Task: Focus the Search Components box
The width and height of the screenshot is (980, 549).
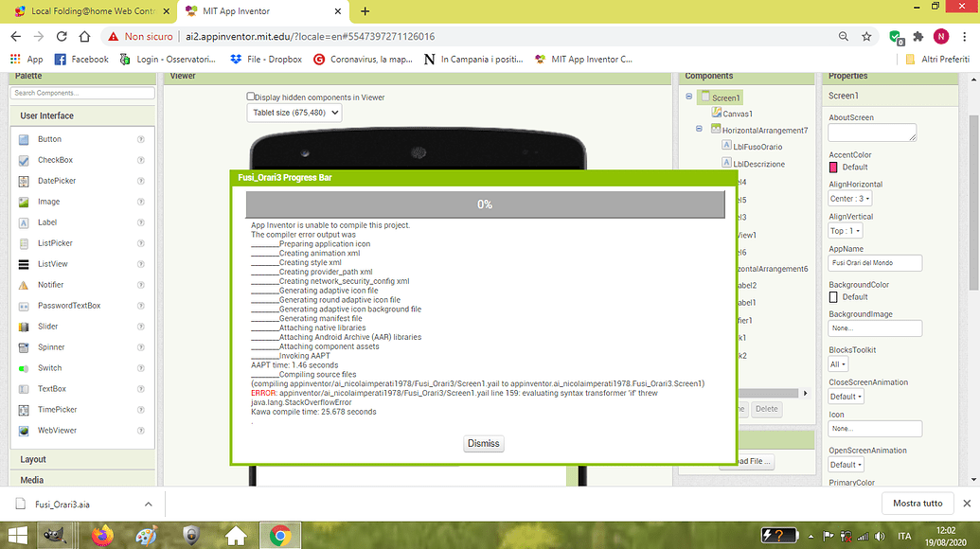Action: [81, 93]
